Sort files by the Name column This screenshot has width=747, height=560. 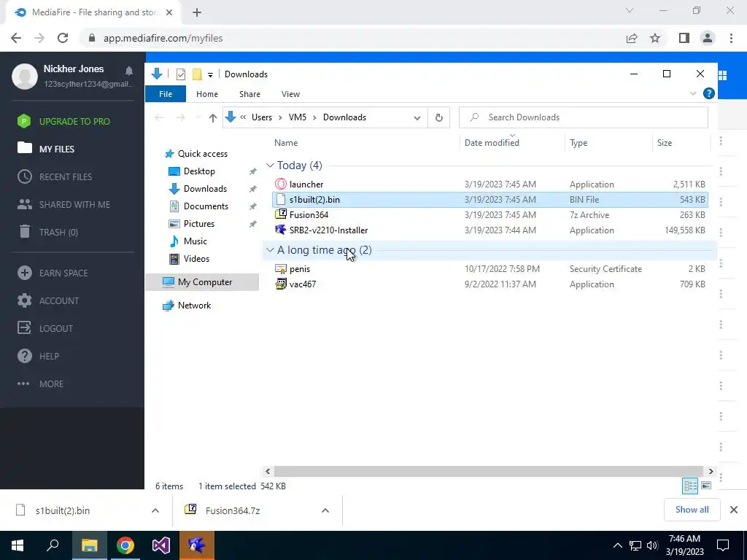pos(286,143)
